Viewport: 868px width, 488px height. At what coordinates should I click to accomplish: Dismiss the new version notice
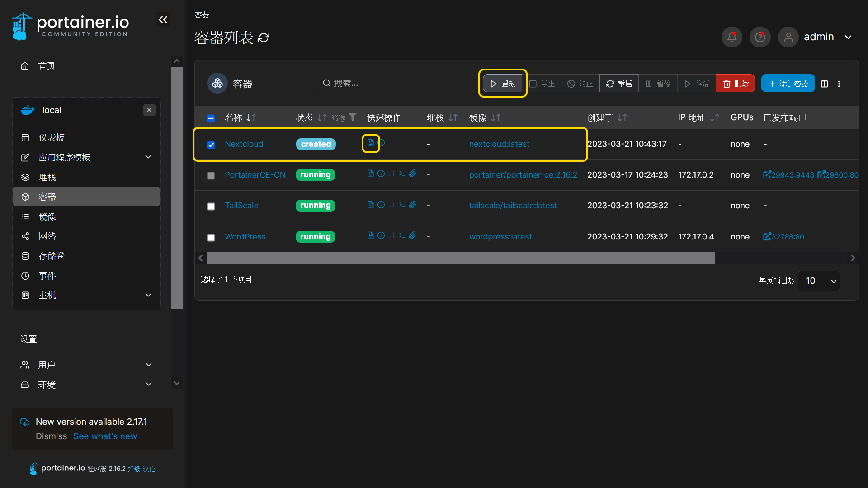click(x=51, y=436)
